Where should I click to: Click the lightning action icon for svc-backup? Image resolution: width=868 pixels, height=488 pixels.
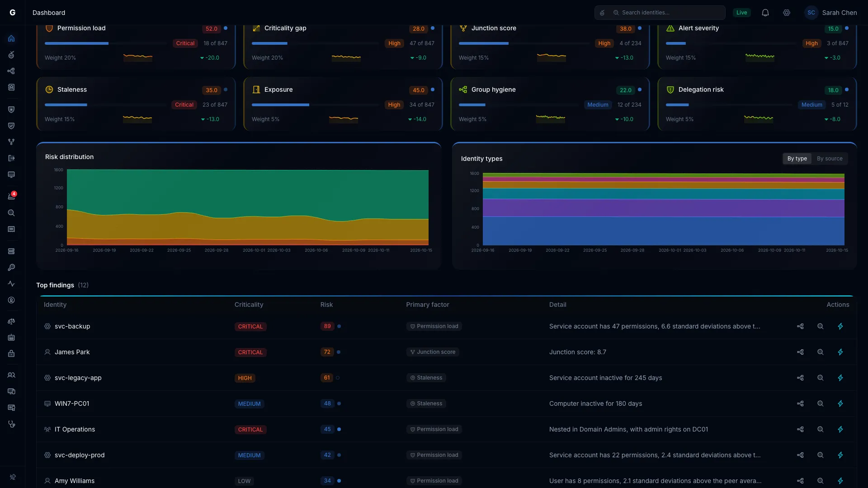[840, 326]
